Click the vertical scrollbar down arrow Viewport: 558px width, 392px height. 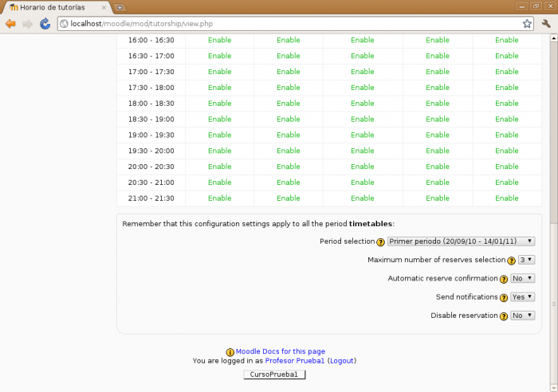tap(554, 388)
